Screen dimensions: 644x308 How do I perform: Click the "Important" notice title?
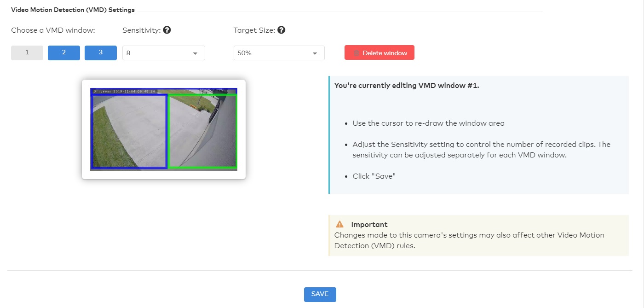click(369, 225)
